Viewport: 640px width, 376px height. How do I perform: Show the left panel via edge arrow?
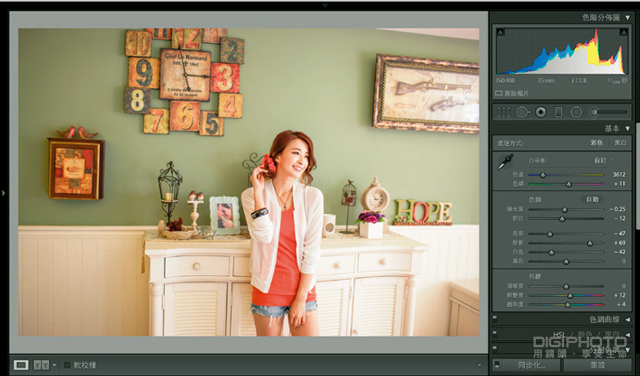pyautogui.click(x=3, y=193)
